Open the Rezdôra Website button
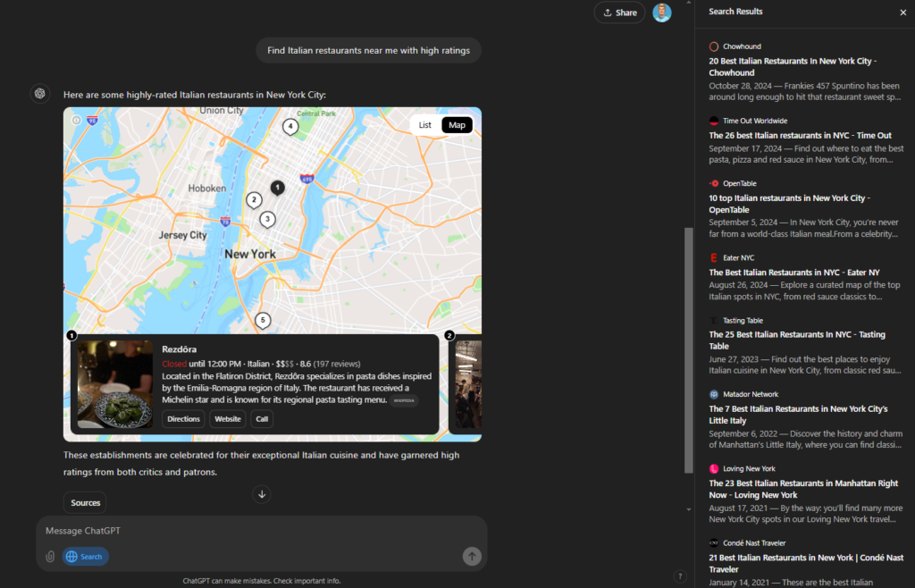This screenshot has height=588, width=915. [228, 419]
